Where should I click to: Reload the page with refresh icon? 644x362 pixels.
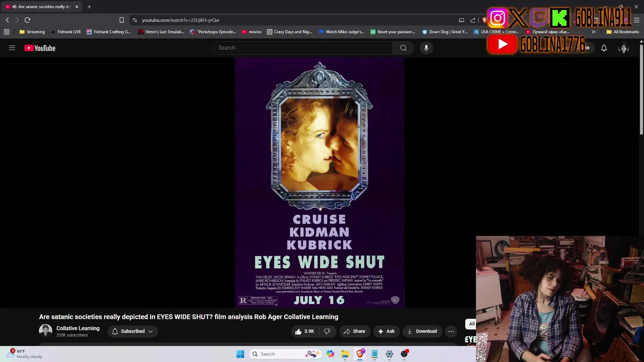[x=27, y=20]
